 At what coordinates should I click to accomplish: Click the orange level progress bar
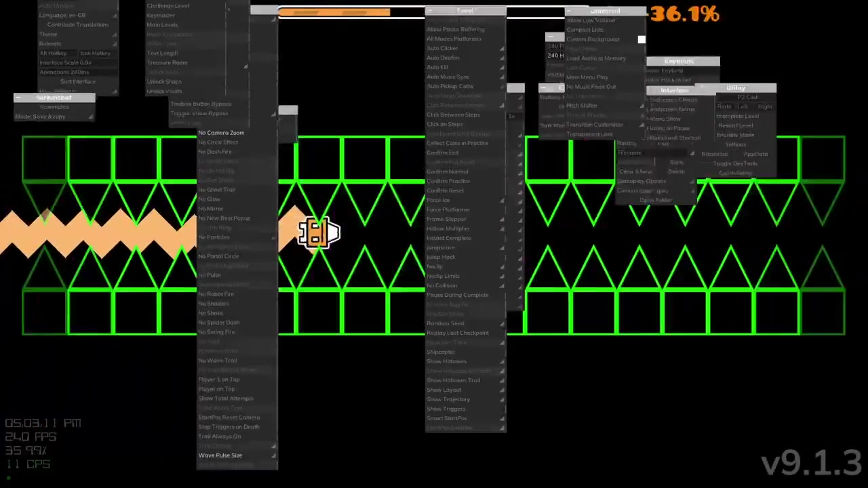click(334, 12)
